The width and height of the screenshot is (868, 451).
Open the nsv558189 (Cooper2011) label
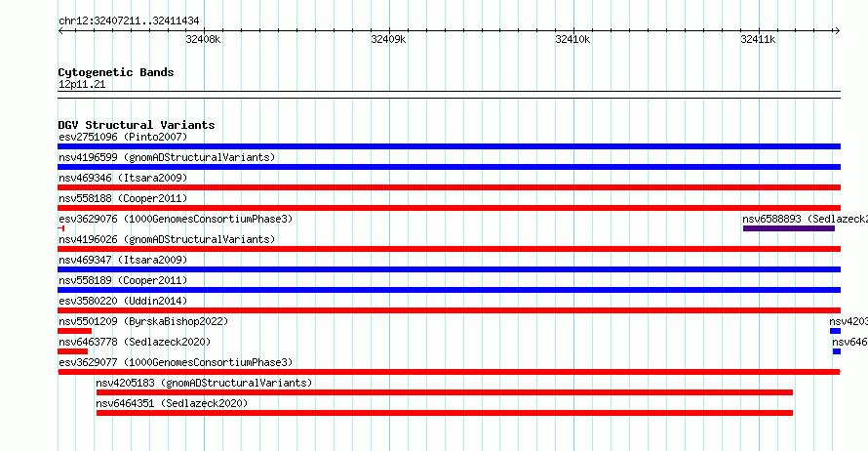123,280
